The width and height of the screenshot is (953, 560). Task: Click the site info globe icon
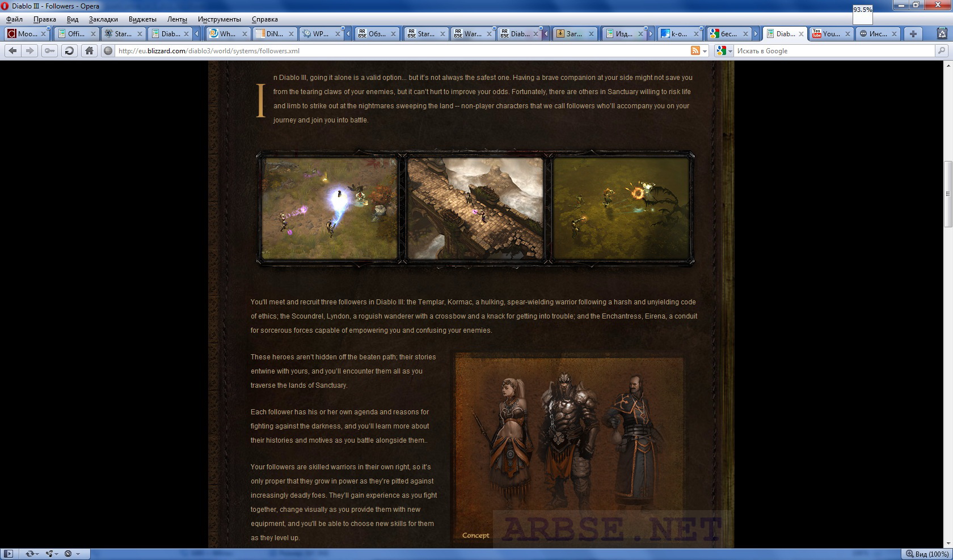(x=108, y=51)
